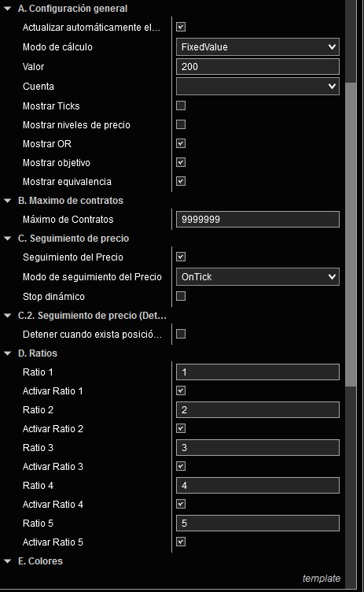Image resolution: width=364 pixels, height=592 pixels.
Task: Disable the Mostrar objetivo checkbox
Action: (x=181, y=162)
